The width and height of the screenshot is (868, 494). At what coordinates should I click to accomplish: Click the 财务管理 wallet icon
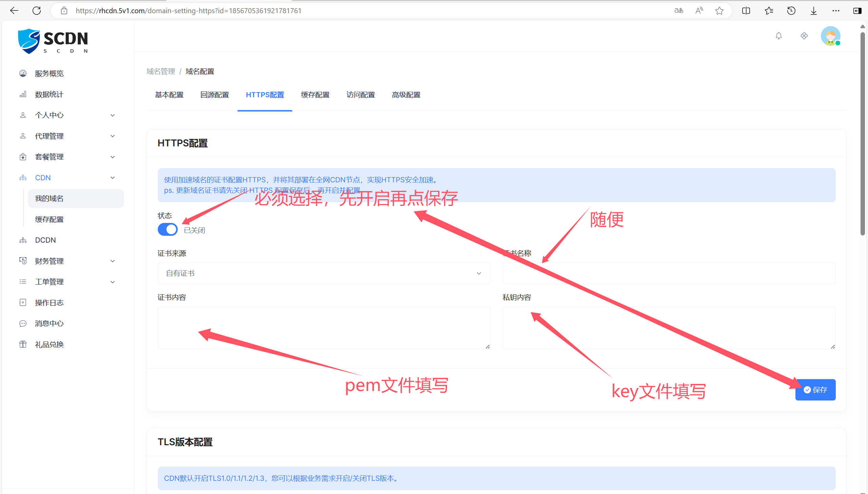22,261
